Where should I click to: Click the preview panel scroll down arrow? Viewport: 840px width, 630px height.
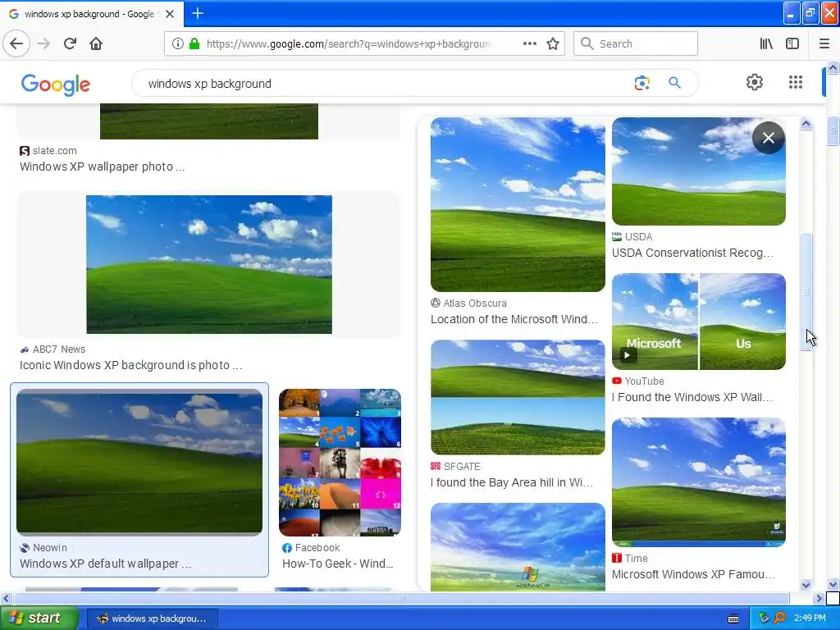(x=806, y=585)
